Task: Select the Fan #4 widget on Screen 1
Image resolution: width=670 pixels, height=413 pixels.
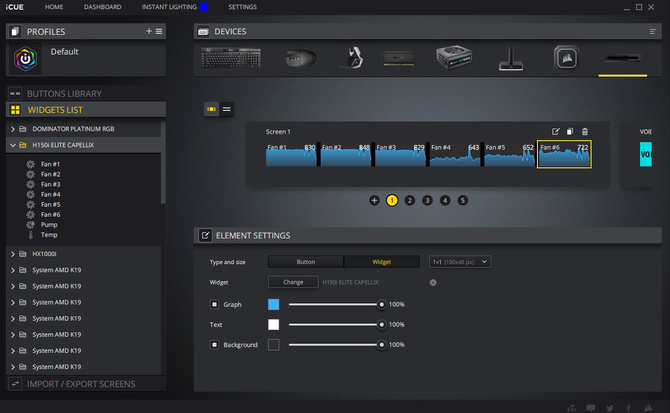Action: (x=455, y=155)
